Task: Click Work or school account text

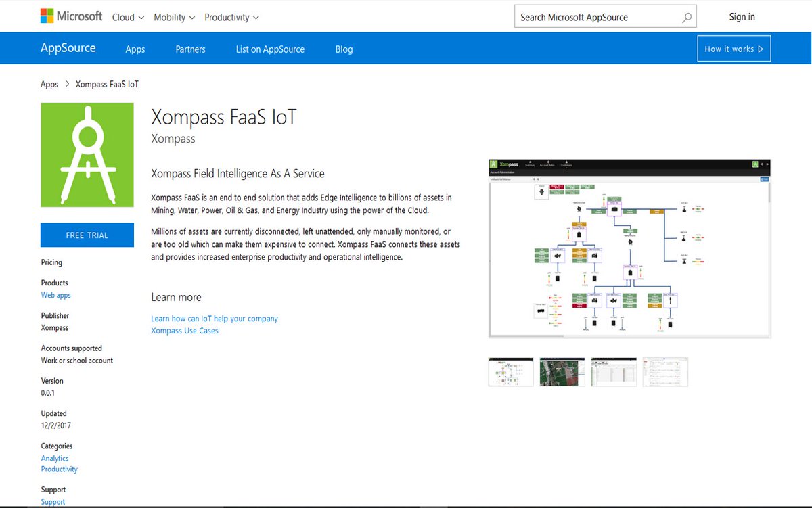Action: [x=77, y=361]
